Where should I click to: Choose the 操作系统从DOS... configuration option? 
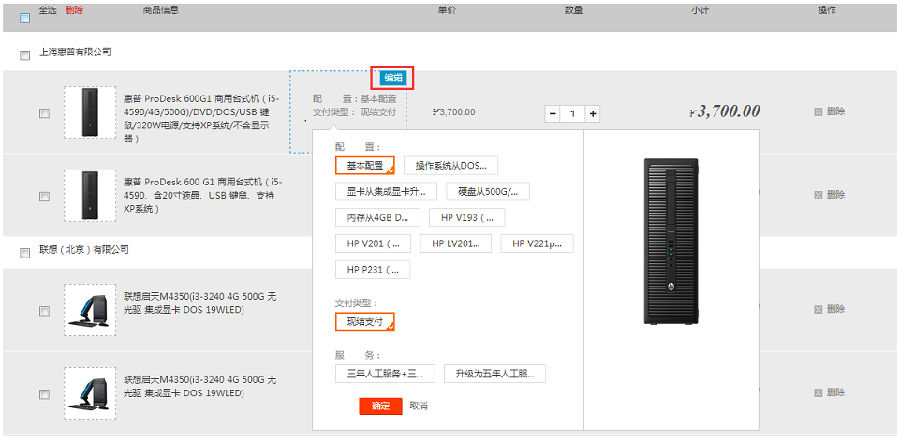pyautogui.click(x=451, y=165)
